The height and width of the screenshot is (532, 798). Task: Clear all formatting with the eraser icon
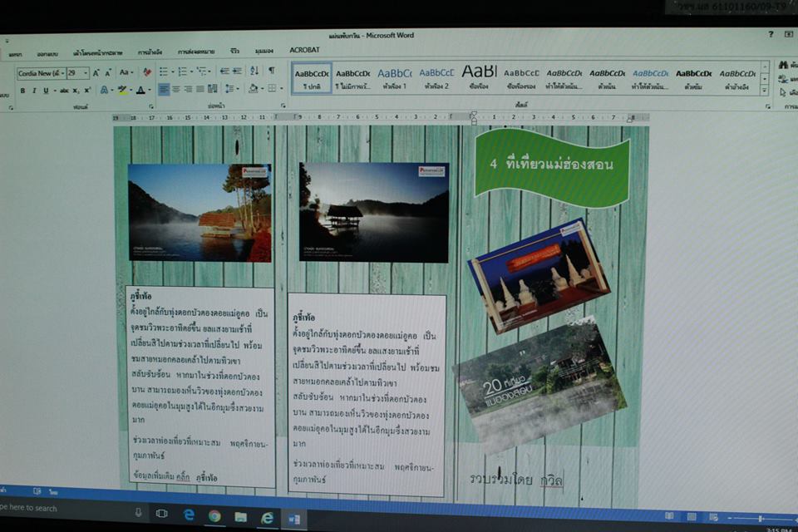click(147, 72)
